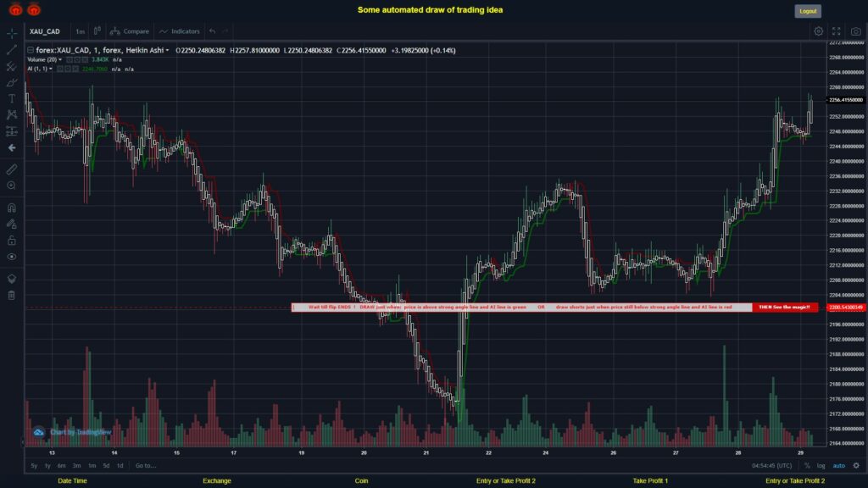Open the prediction and measurement tools

tap(12, 131)
